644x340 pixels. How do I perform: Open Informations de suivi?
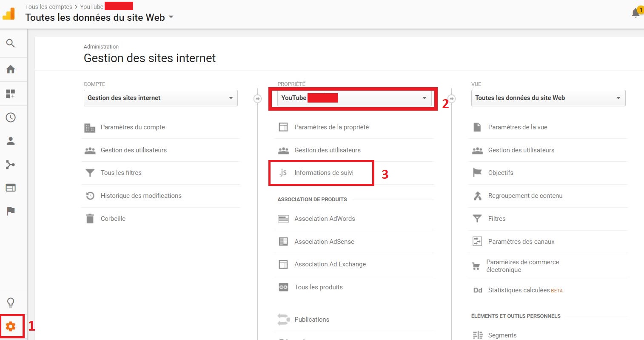[324, 173]
